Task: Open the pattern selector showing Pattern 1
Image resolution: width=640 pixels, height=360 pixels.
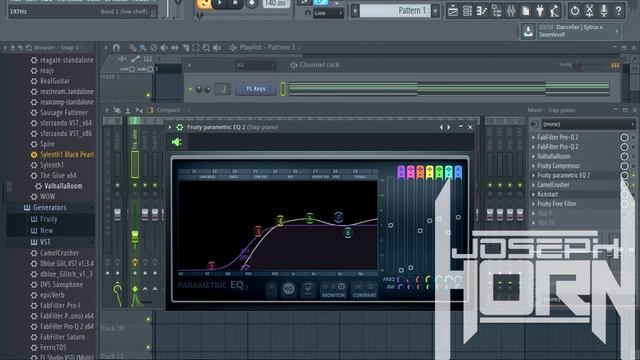Action: click(x=394, y=11)
